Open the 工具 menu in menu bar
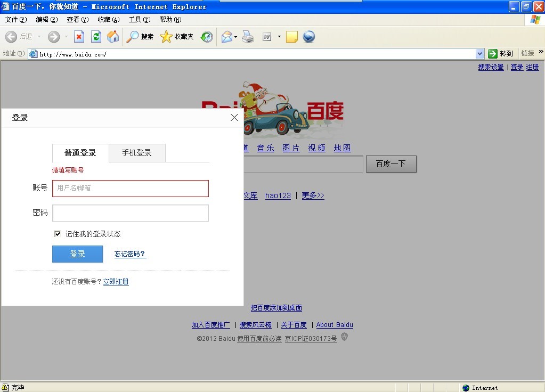Image resolution: width=545 pixels, height=392 pixels. pos(139,20)
